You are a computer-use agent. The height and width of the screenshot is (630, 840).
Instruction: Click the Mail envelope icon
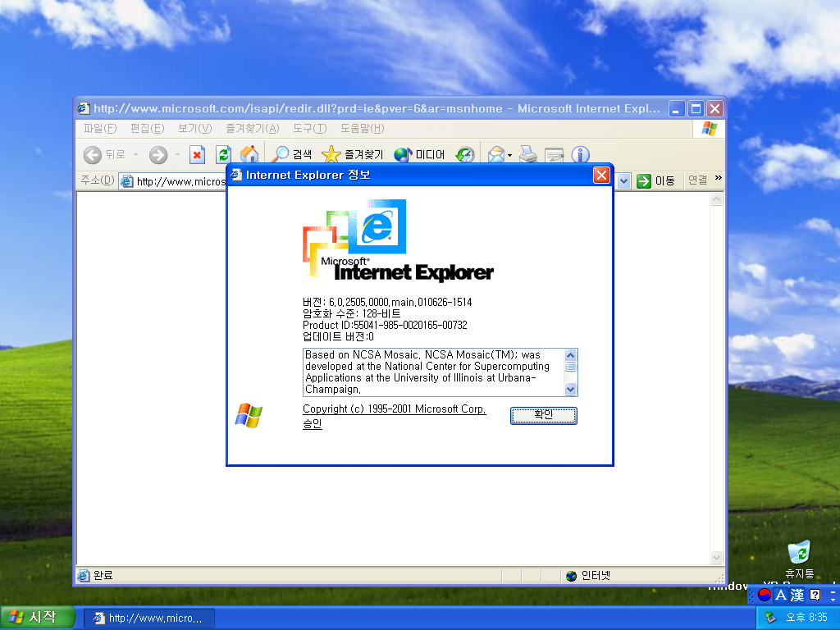496,155
